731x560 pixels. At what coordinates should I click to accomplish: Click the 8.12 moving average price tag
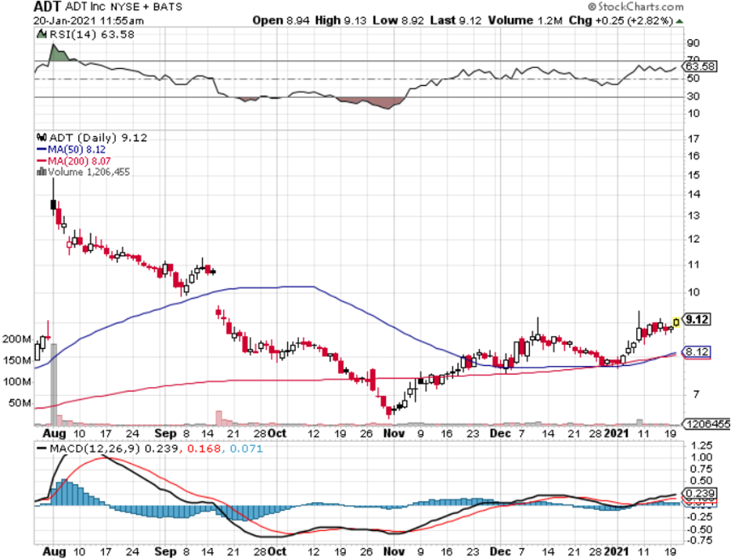pyautogui.click(x=696, y=352)
